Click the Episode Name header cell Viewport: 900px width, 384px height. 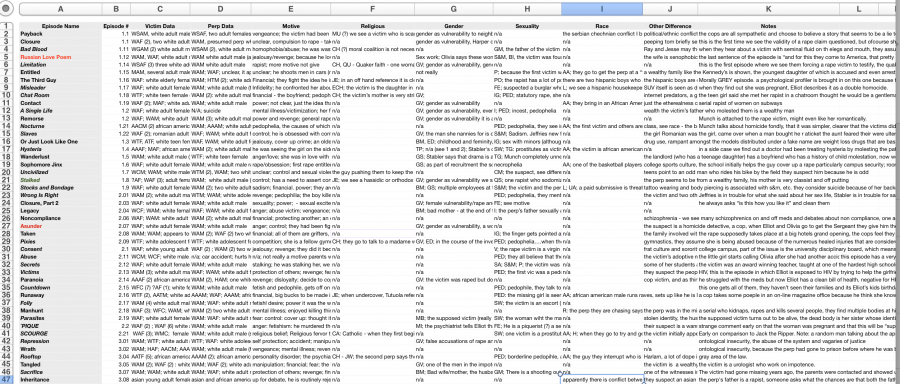pos(60,26)
